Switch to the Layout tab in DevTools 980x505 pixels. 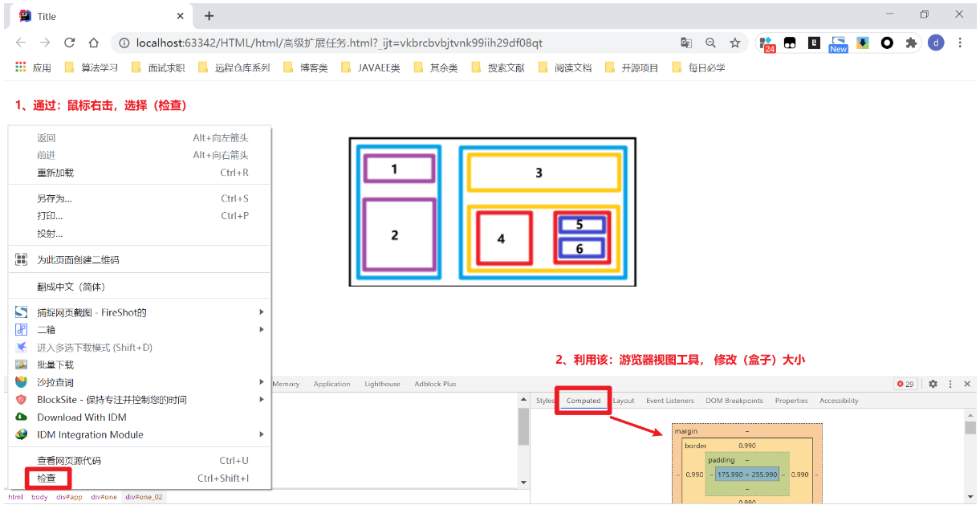coord(624,401)
